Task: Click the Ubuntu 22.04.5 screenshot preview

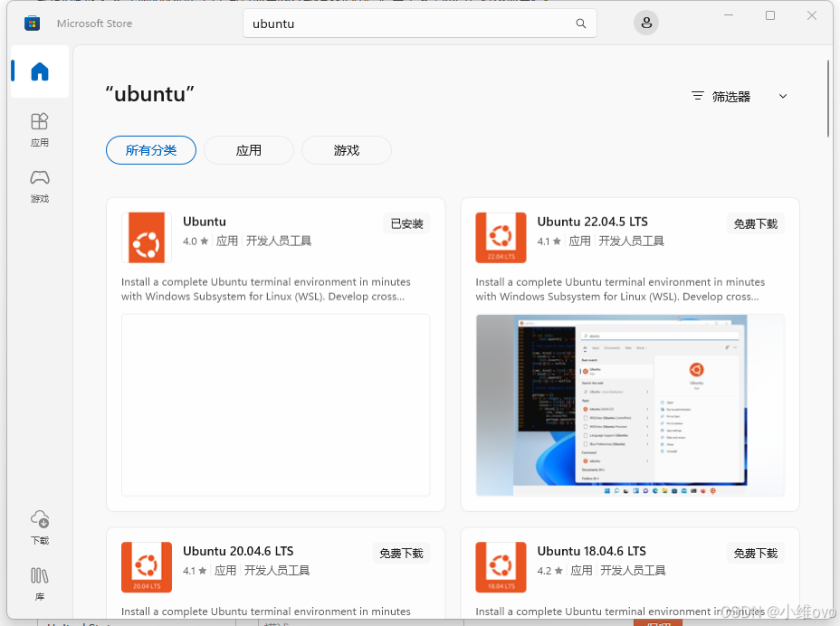Action: coord(629,404)
